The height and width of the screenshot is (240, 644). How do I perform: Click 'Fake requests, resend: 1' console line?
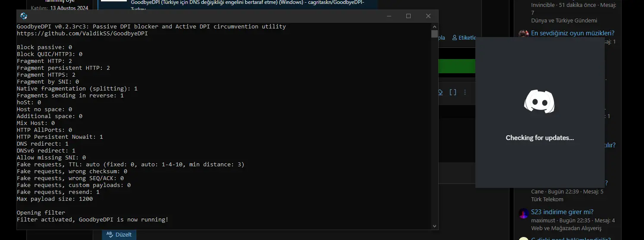coord(58,192)
